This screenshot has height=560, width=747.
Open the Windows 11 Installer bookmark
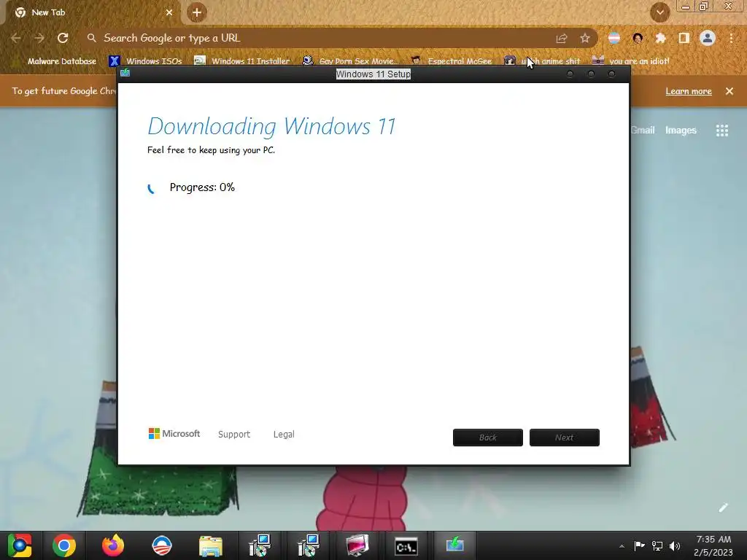242,61
